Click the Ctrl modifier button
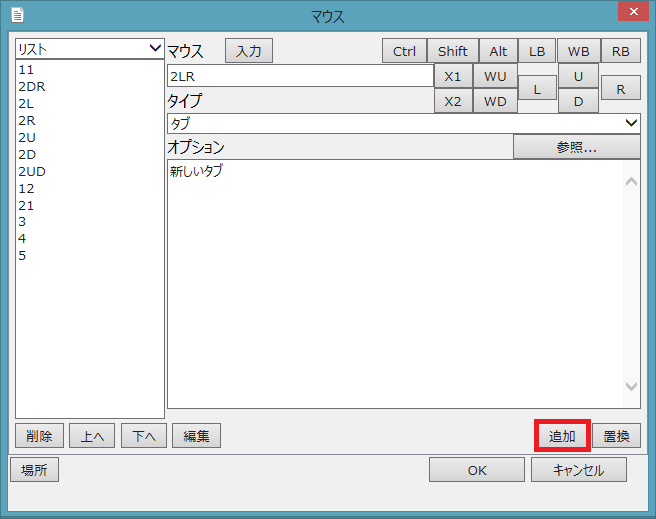The height and width of the screenshot is (519, 656). coord(404,51)
